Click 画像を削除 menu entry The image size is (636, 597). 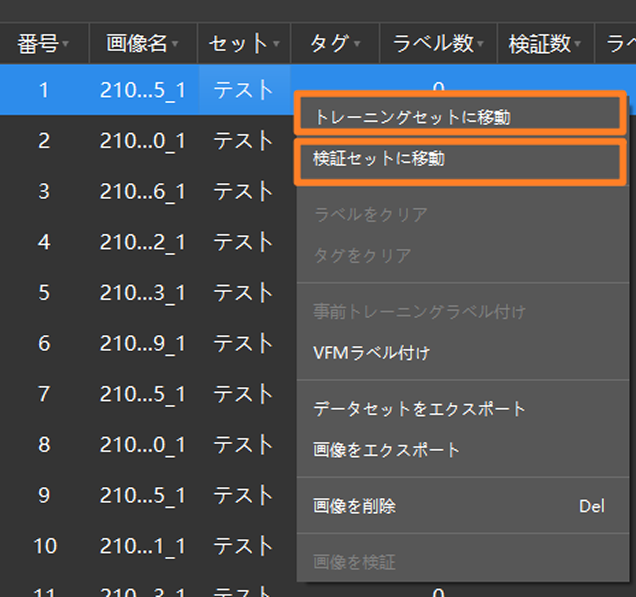pyautogui.click(x=463, y=506)
